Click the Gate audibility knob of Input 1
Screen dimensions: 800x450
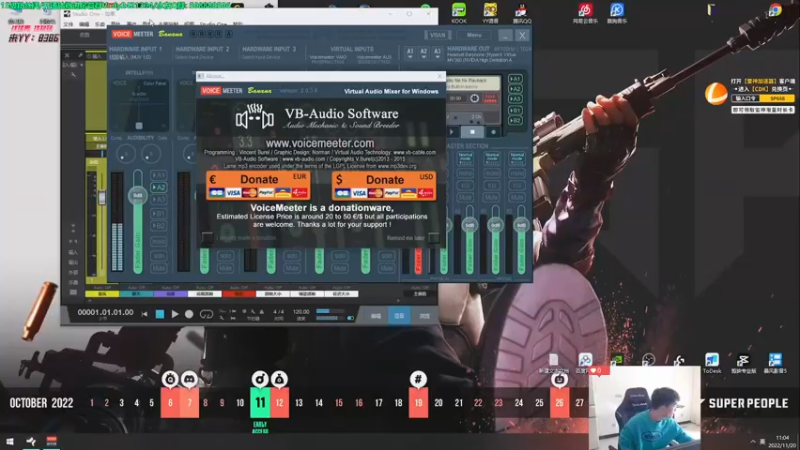pyautogui.click(x=151, y=153)
